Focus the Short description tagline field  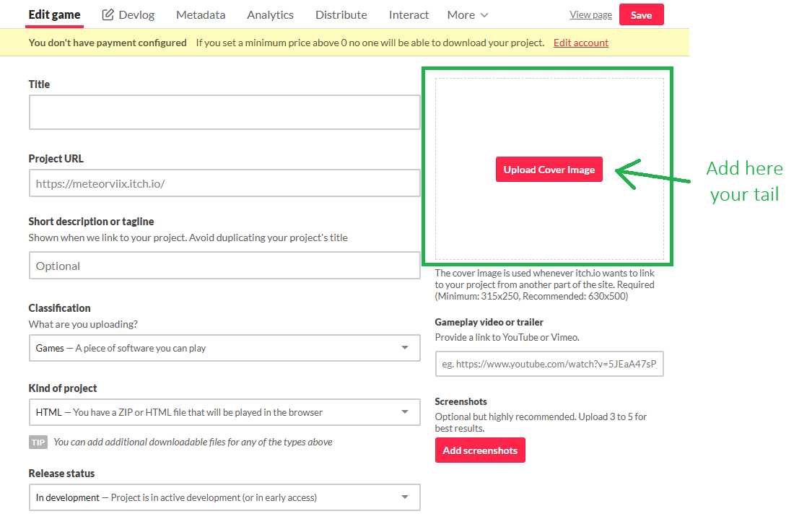coord(224,266)
